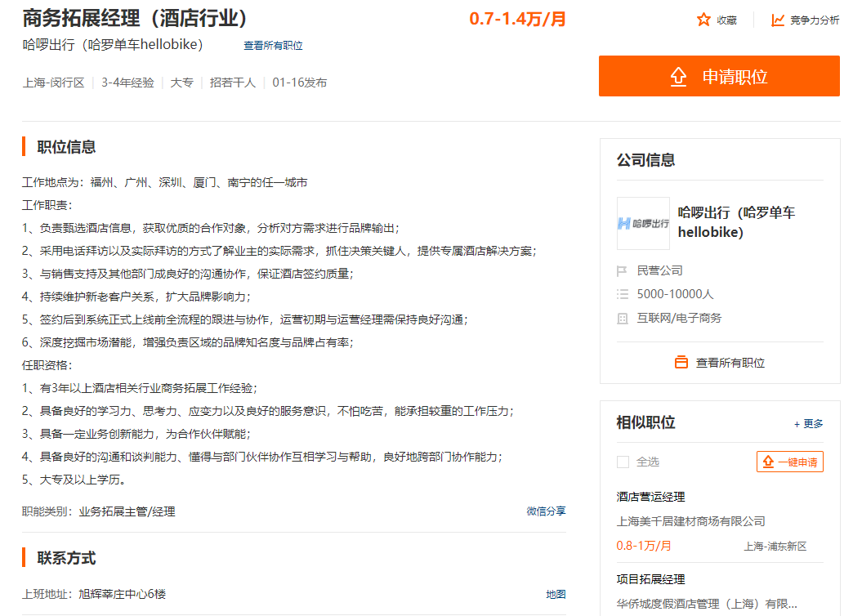Click the 业务拓展主管/经理 job category text
This screenshot has width=853, height=616.
pyautogui.click(x=127, y=511)
